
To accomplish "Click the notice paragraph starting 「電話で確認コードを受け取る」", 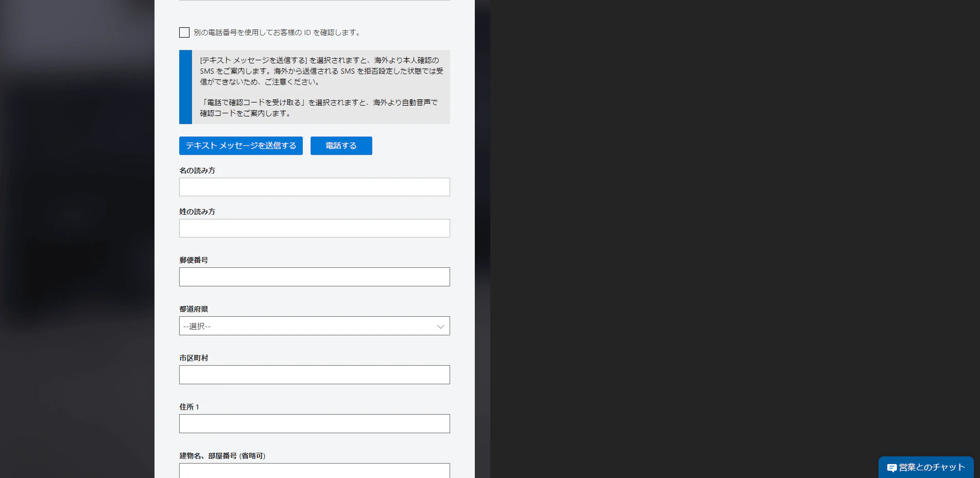I will coord(319,108).
